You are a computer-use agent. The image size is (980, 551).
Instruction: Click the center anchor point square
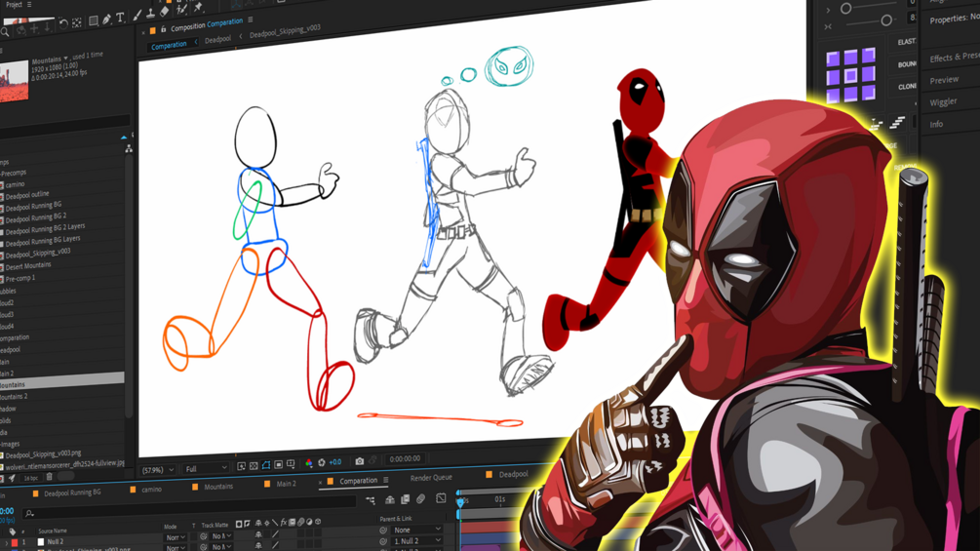pos(850,76)
